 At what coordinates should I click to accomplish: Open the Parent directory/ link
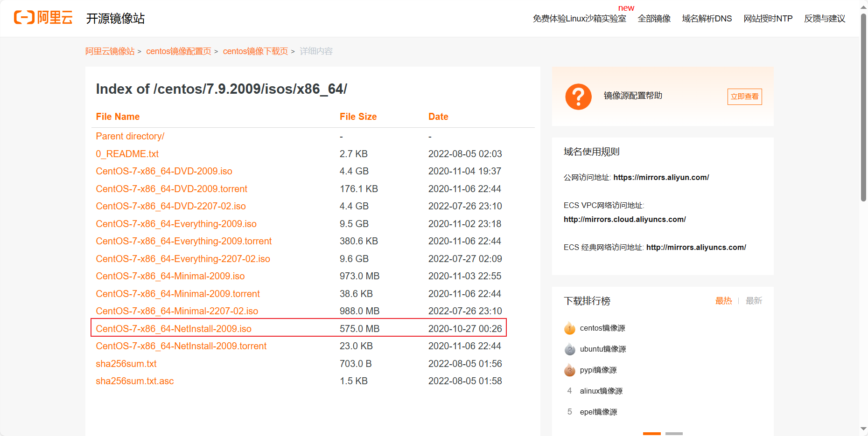coord(130,136)
